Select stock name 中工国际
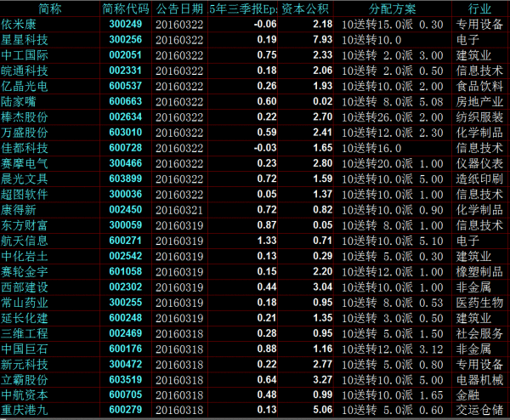 [x=25, y=55]
